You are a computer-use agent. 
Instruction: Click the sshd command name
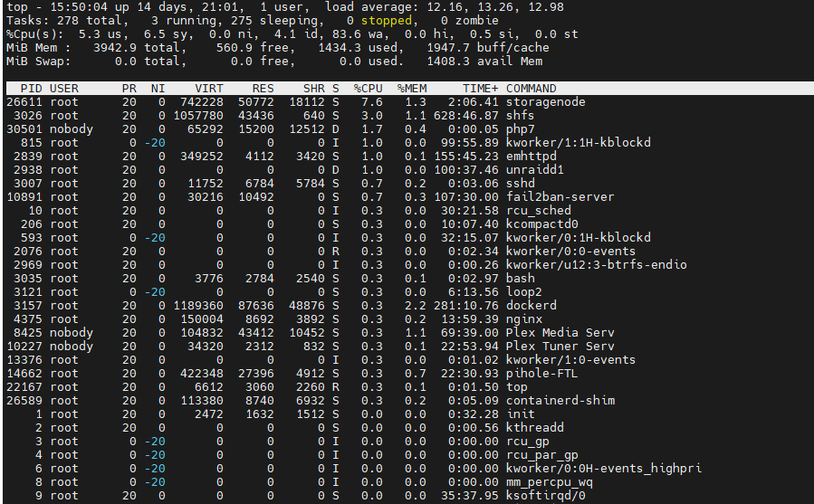click(x=520, y=183)
